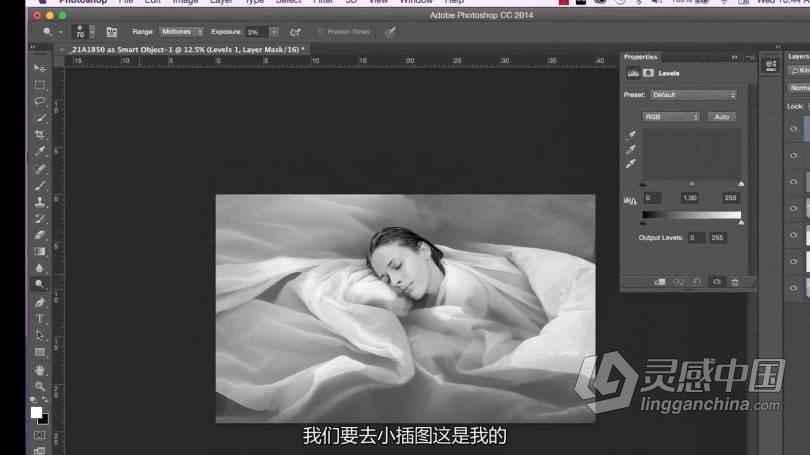Select the History Brush tool
The image size is (810, 455).
pos(40,218)
